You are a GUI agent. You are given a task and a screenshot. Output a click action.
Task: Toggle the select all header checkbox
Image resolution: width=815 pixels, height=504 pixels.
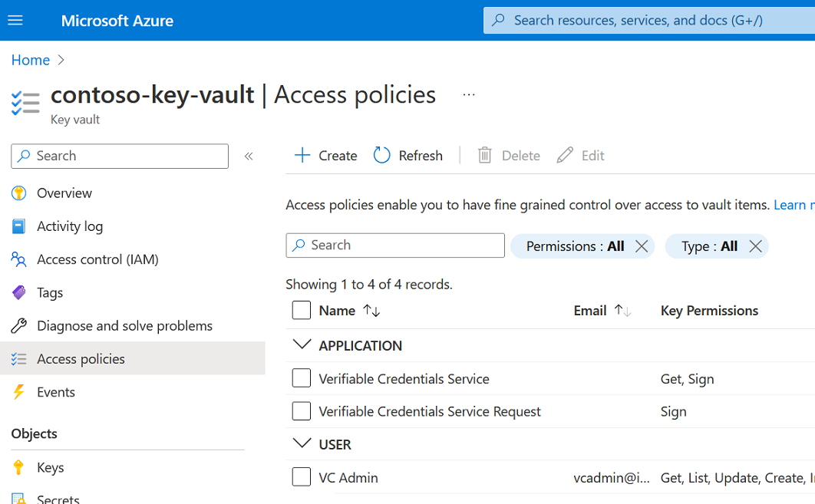pos(302,310)
